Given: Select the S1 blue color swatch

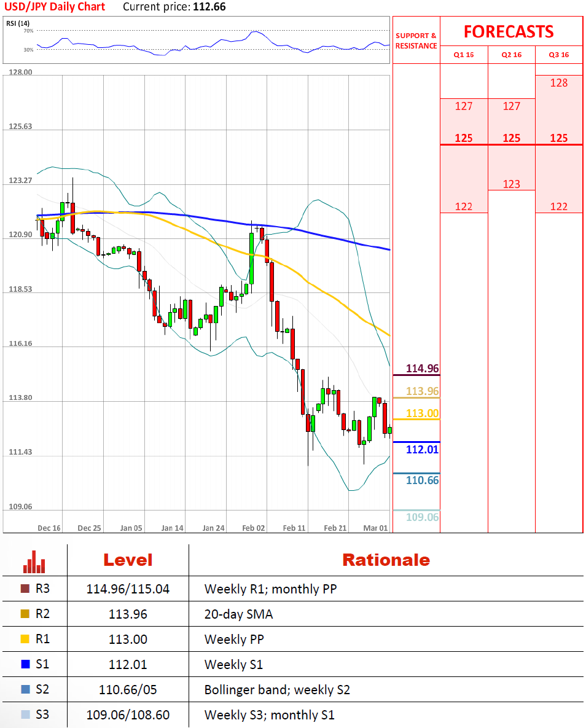Looking at the screenshot, I should point(26,664).
